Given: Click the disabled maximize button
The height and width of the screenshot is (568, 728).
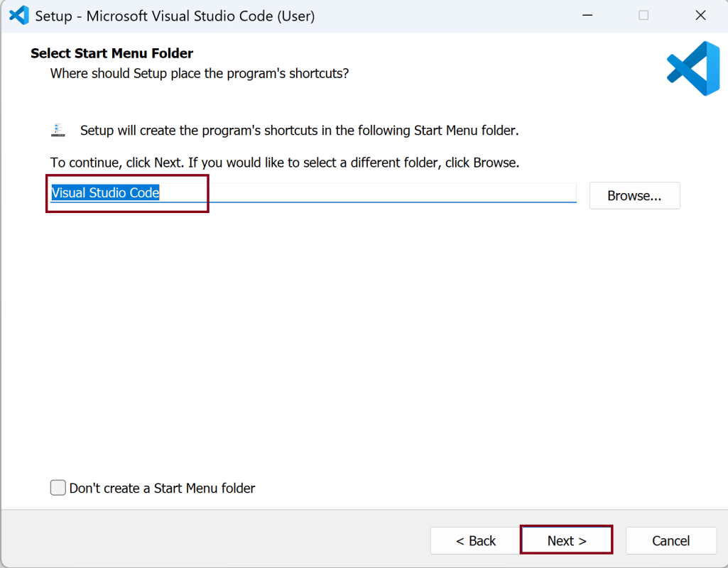Looking at the screenshot, I should [x=643, y=15].
